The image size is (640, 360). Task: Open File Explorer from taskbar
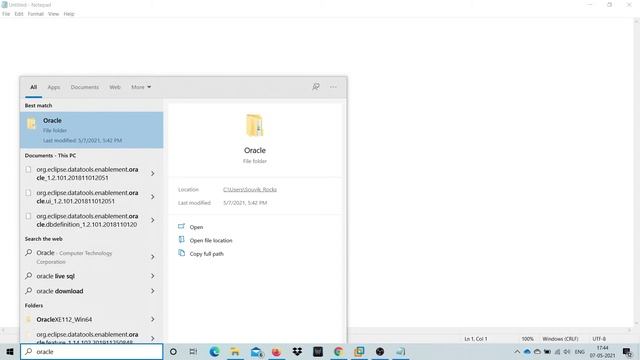235,351
